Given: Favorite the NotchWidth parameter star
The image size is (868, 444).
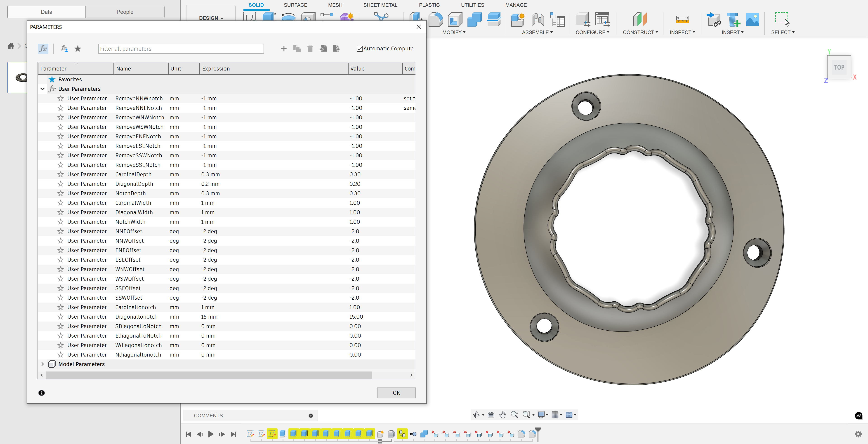Looking at the screenshot, I should (61, 222).
